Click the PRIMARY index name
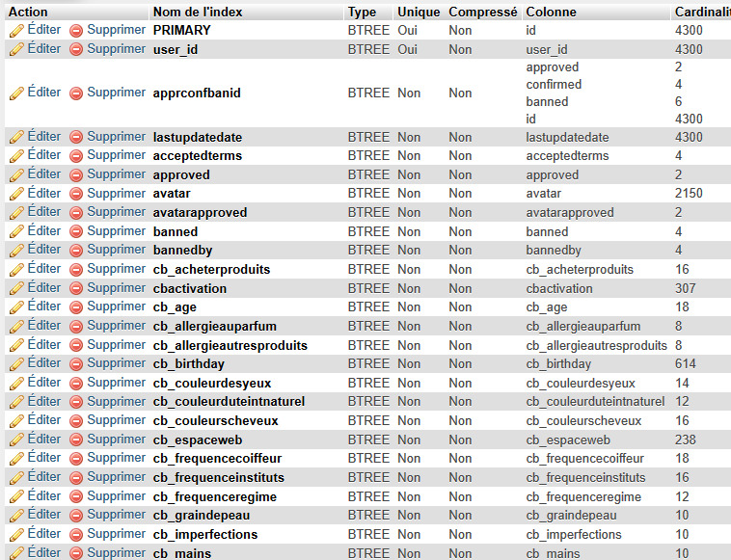This screenshot has width=731, height=560. [182, 30]
